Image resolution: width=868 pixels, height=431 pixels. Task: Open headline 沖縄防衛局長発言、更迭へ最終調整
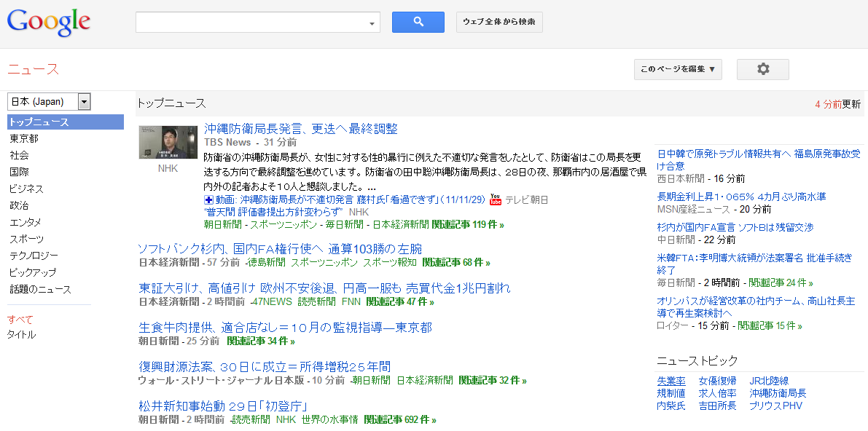pyautogui.click(x=300, y=129)
